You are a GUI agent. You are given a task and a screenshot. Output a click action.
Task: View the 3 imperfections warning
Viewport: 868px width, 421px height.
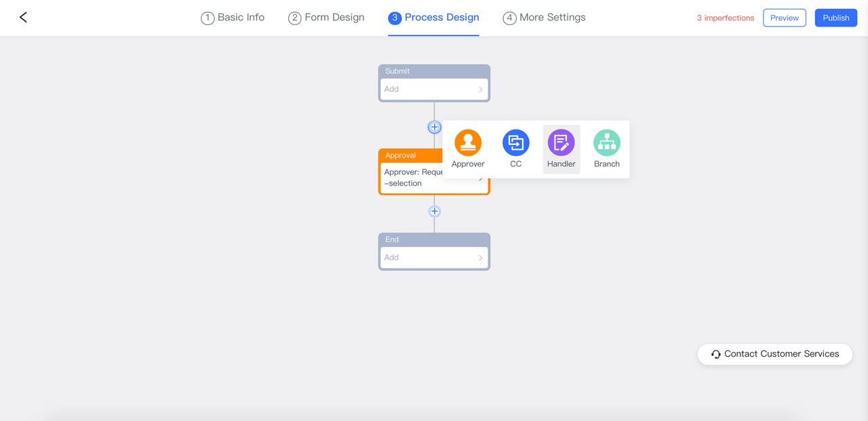click(x=725, y=18)
